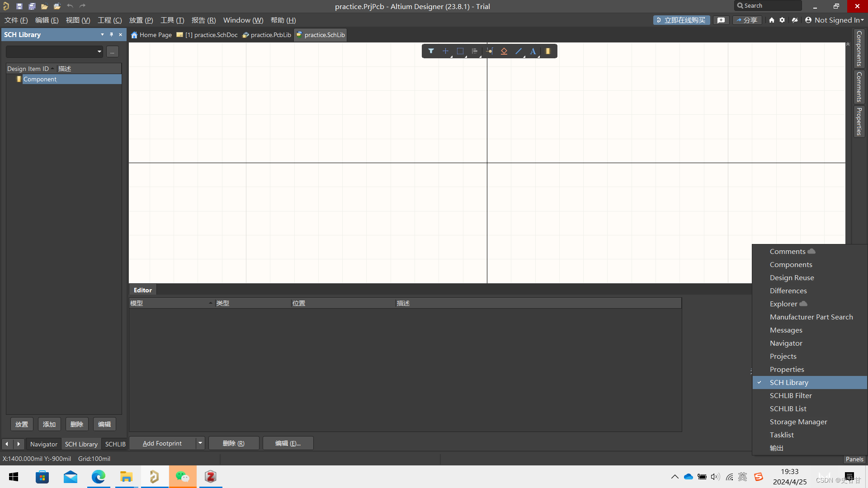This screenshot has height=488, width=868.
Task: Open the 放置 (P) menu
Action: [x=141, y=20]
